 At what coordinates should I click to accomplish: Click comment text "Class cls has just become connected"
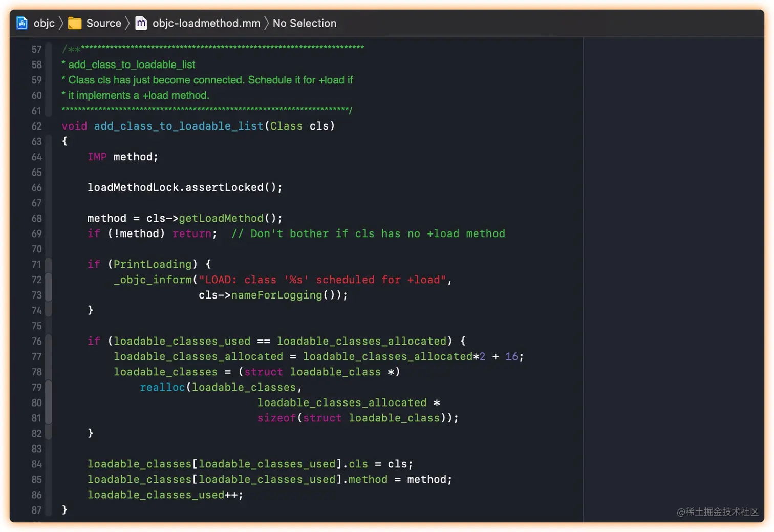point(156,80)
